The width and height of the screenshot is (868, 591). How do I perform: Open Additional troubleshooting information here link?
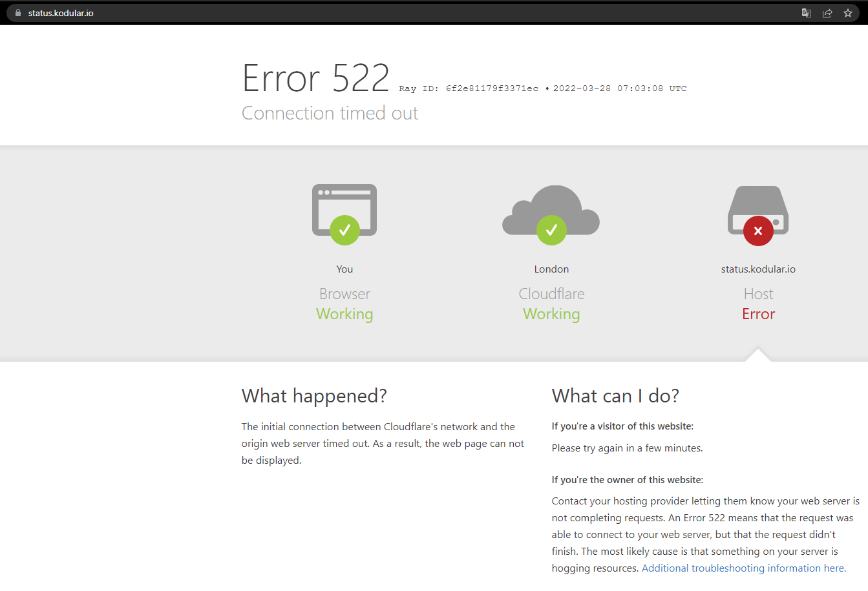pyautogui.click(x=744, y=568)
